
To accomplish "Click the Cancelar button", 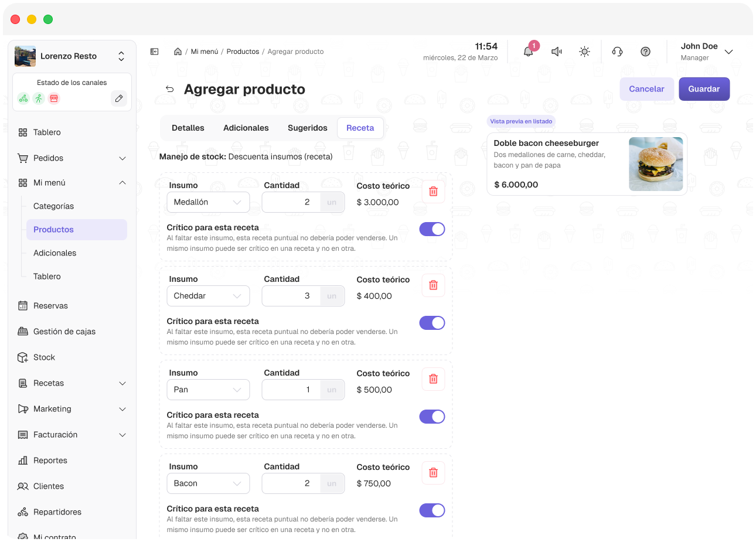I will tap(647, 89).
